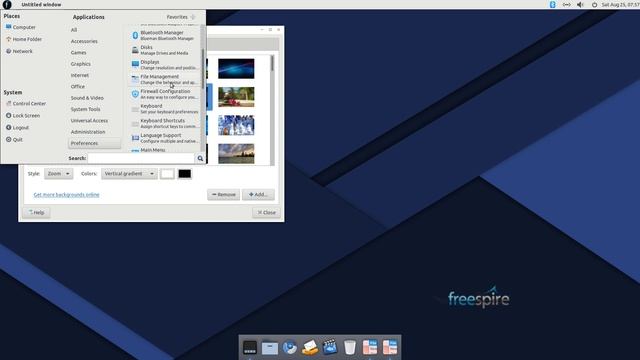The width and height of the screenshot is (640, 360).
Task: Open Home Folder from Places
Action: 24,39
